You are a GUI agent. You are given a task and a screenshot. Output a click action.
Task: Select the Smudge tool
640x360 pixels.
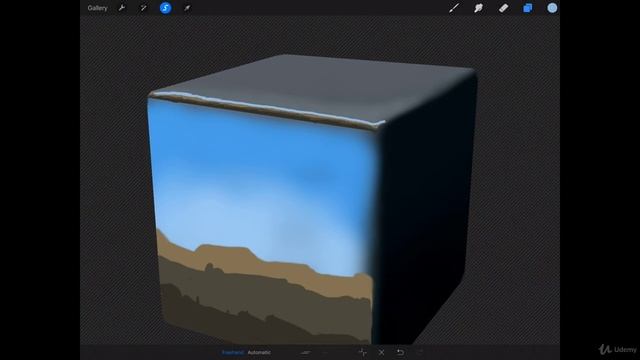(x=478, y=8)
